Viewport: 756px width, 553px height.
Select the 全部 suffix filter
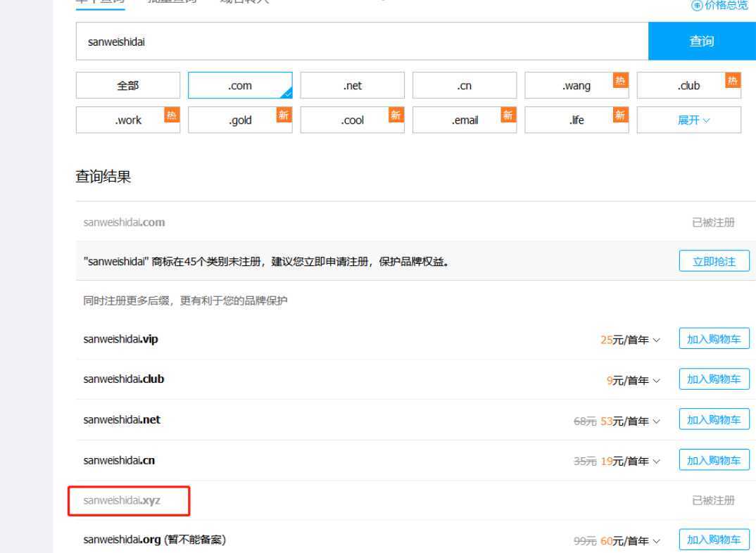pyautogui.click(x=128, y=85)
